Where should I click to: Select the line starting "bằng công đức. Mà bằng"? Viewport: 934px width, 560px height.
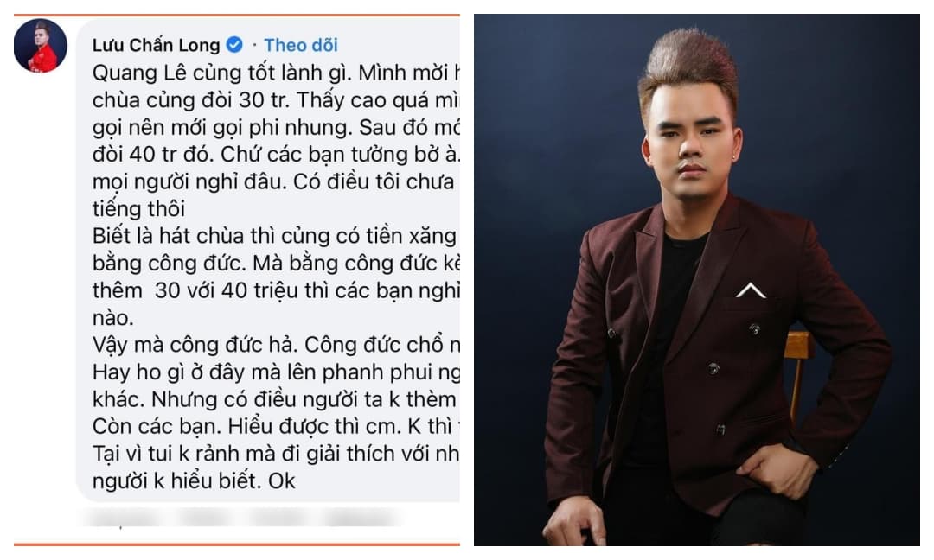(276, 264)
